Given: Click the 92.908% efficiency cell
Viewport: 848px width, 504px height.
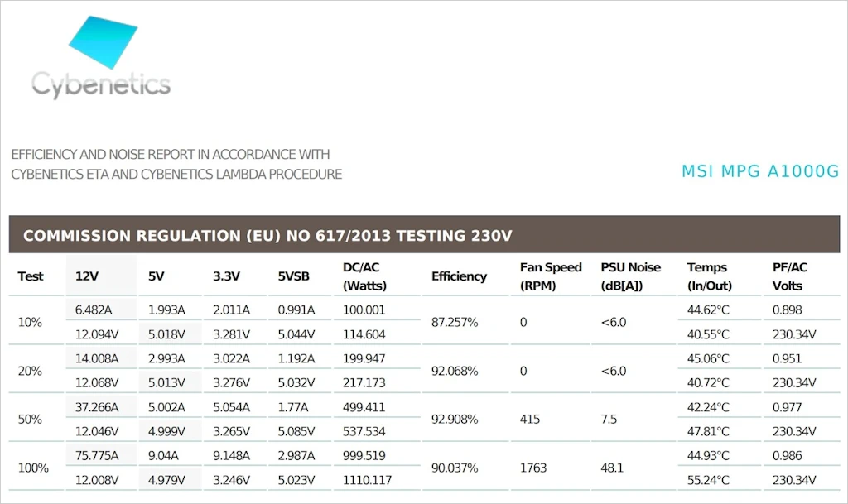Looking at the screenshot, I should pyautogui.click(x=455, y=420).
